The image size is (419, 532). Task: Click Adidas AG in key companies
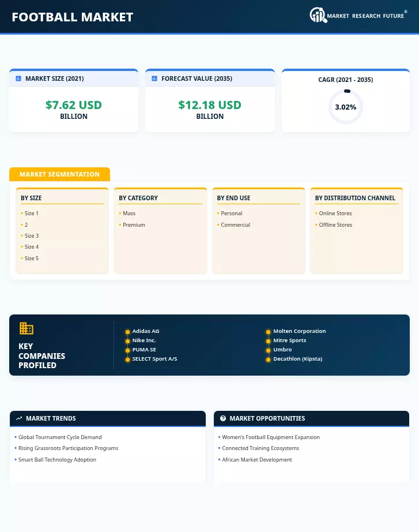pos(146,331)
